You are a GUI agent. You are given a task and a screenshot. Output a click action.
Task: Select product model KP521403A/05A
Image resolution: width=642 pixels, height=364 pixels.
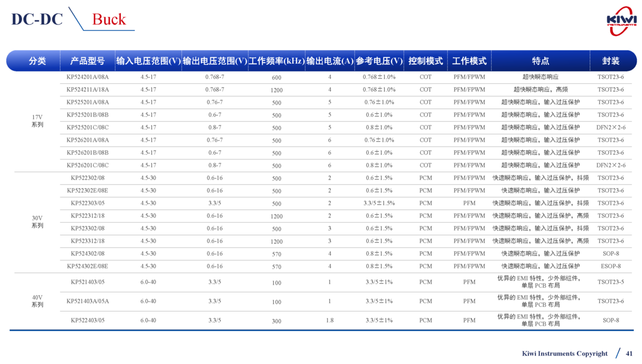[87, 301]
